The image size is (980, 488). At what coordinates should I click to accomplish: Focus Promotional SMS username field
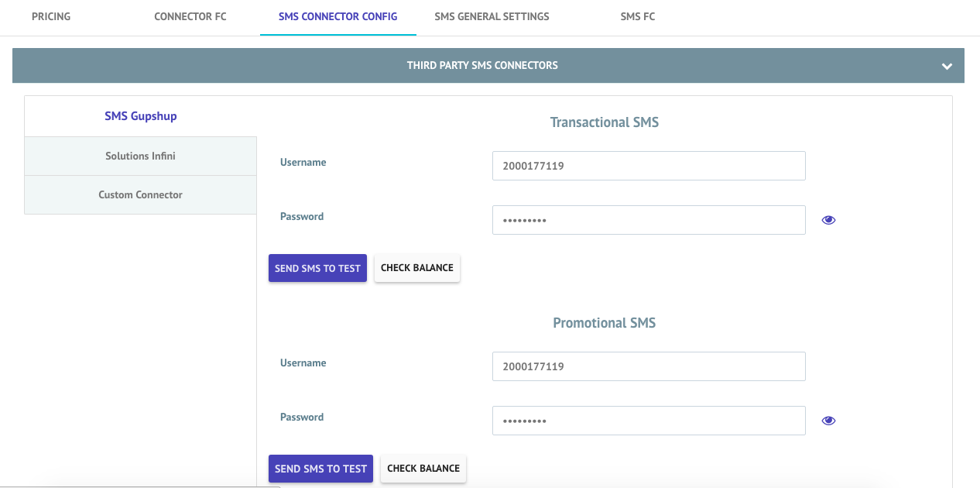(649, 366)
